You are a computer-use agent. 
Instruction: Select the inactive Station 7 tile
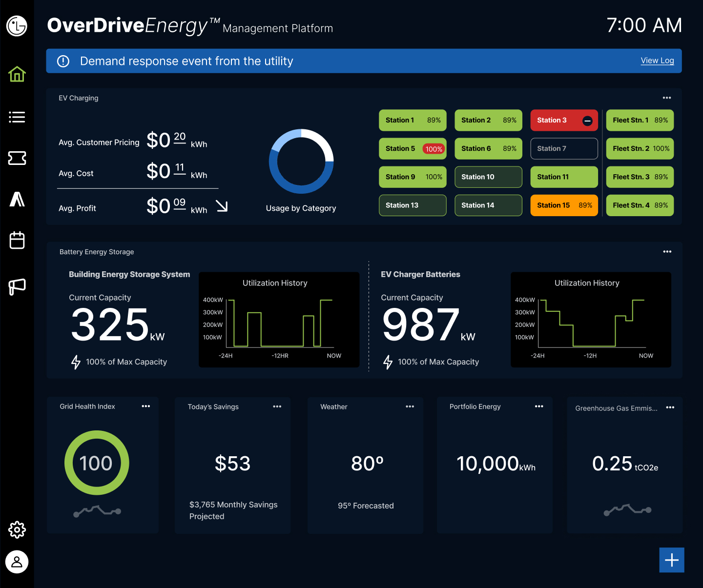click(x=564, y=149)
